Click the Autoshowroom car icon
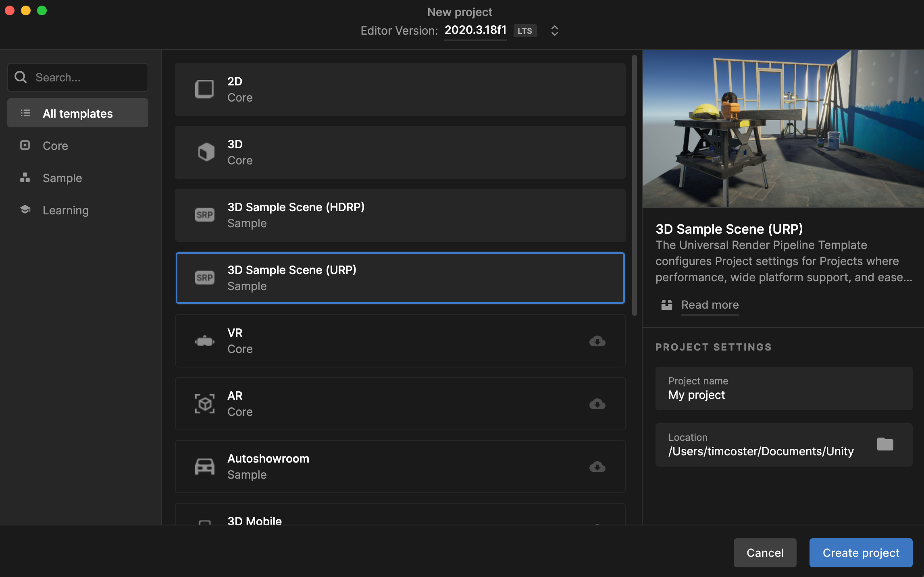The width and height of the screenshot is (924, 577). (x=205, y=467)
